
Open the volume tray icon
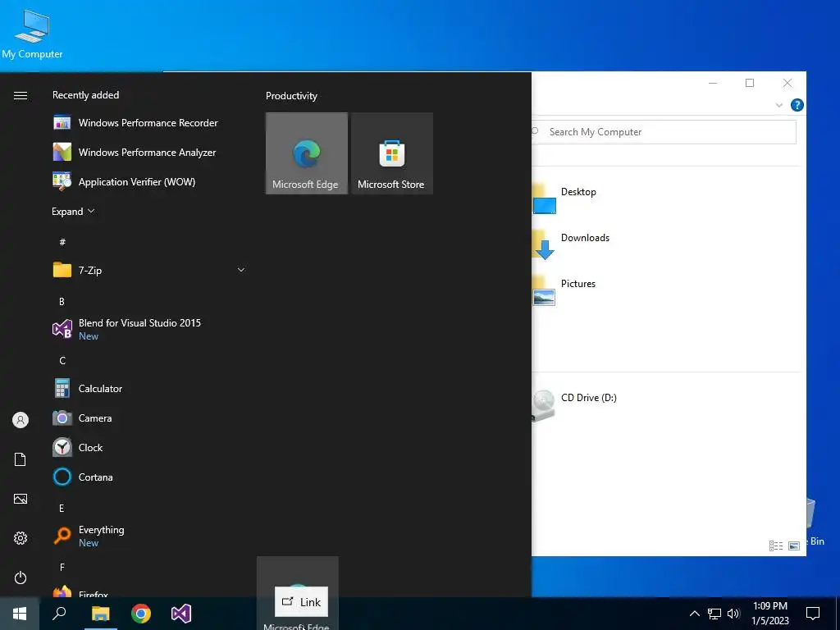coord(733,614)
